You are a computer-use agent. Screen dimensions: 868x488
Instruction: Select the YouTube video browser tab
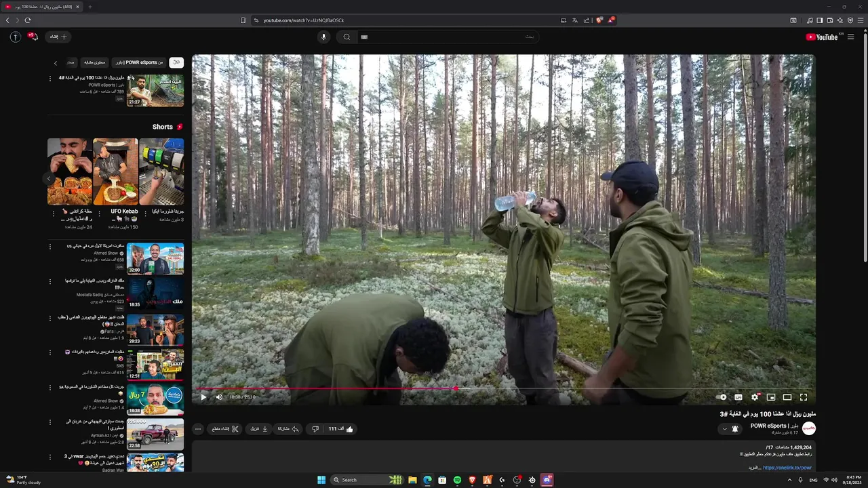point(43,7)
